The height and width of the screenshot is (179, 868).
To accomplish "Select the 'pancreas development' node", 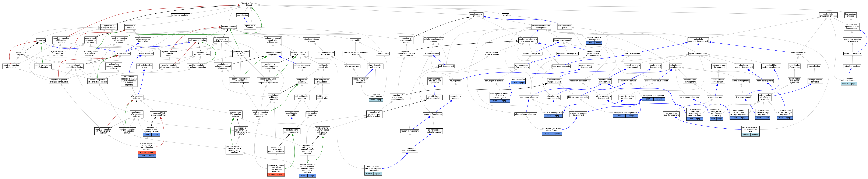I will point(689,97).
